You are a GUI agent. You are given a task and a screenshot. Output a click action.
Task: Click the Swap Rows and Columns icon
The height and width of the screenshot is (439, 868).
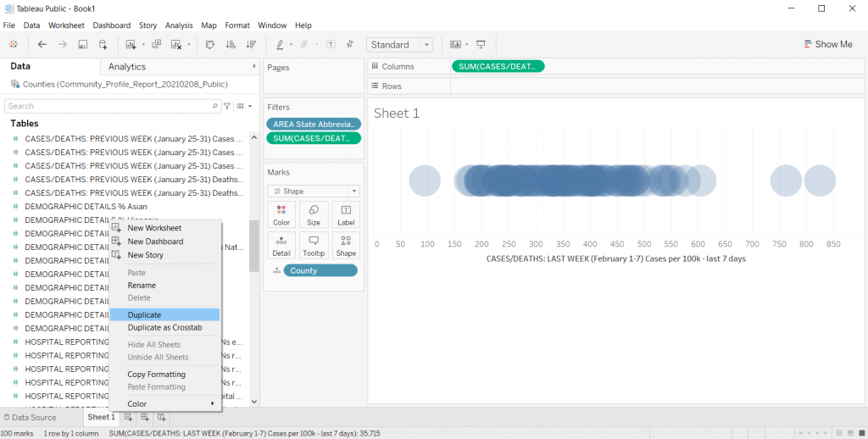[x=210, y=44]
